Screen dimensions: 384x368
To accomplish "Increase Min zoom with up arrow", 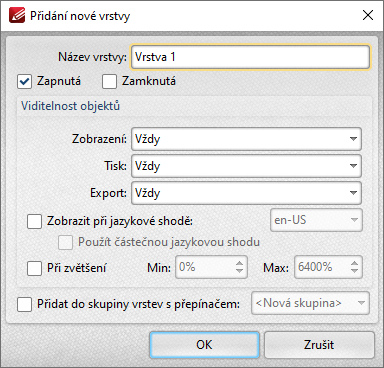I will tap(239, 263).
